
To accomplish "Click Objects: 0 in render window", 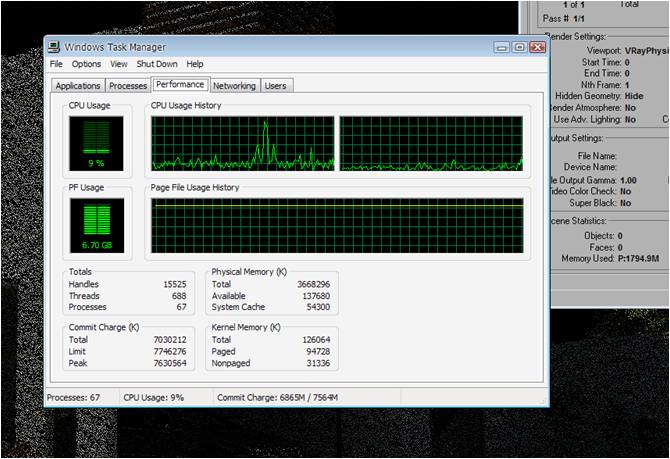I will (603, 235).
